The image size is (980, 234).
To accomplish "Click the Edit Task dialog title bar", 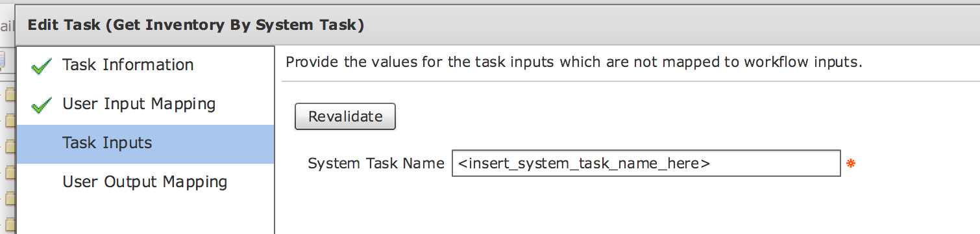I will [x=498, y=26].
